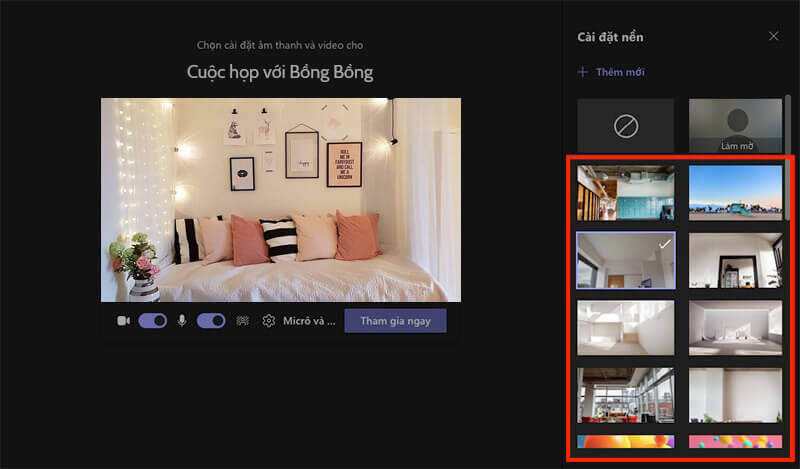Open device settings gear icon
Viewport: 800px width, 469px height.
[268, 320]
